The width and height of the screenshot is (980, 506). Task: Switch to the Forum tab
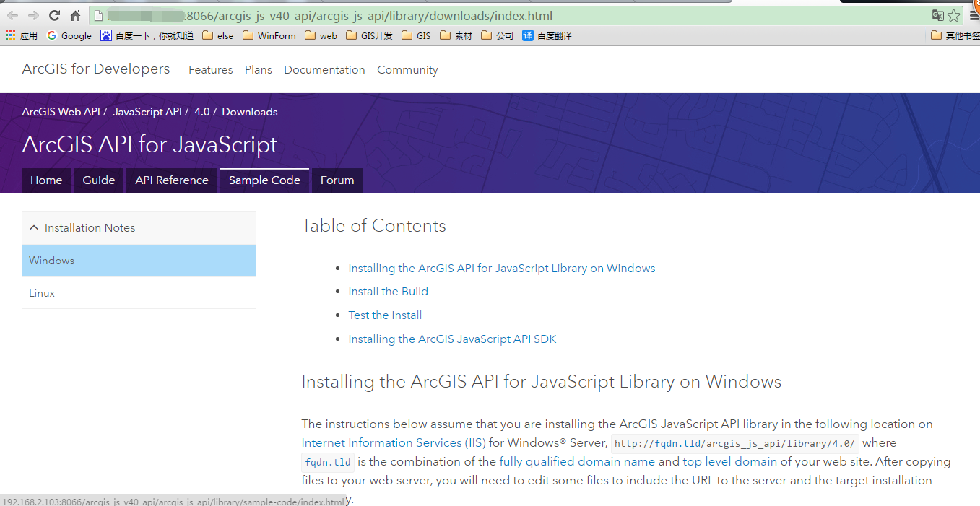point(337,180)
